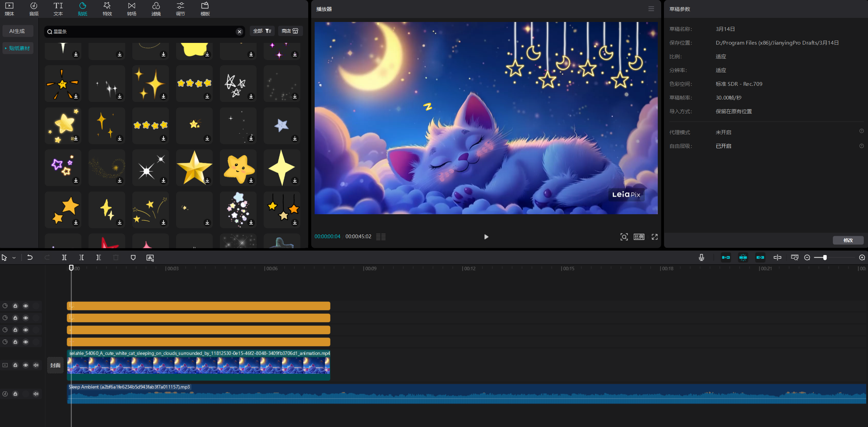Lock the second sticker track
Viewport: 868px width, 427px height.
pyautogui.click(x=15, y=318)
